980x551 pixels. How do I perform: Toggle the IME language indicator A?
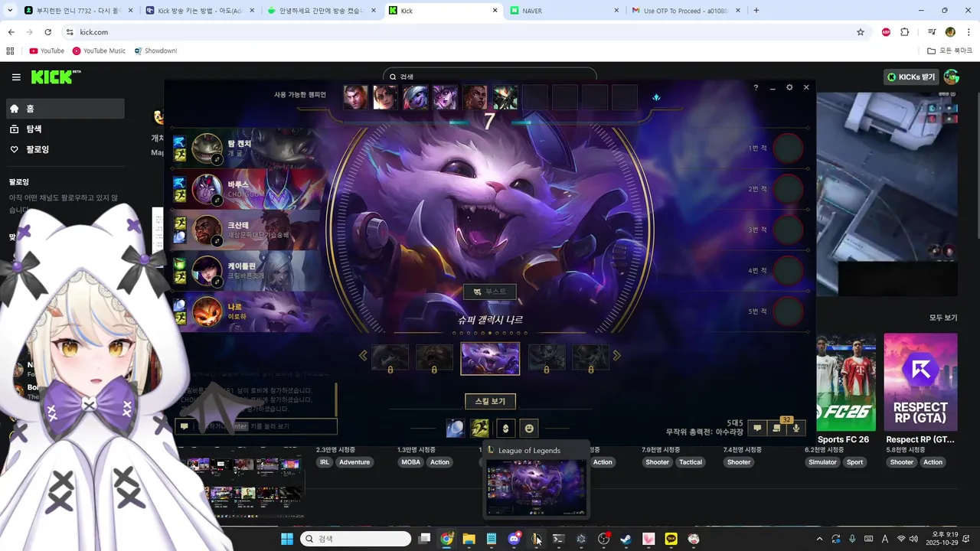click(884, 539)
